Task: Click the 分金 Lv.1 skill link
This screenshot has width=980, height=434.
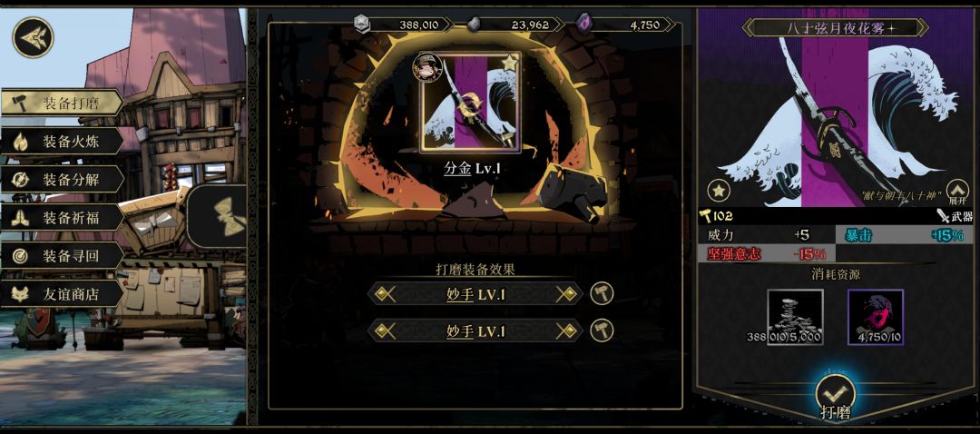Action: [472, 169]
